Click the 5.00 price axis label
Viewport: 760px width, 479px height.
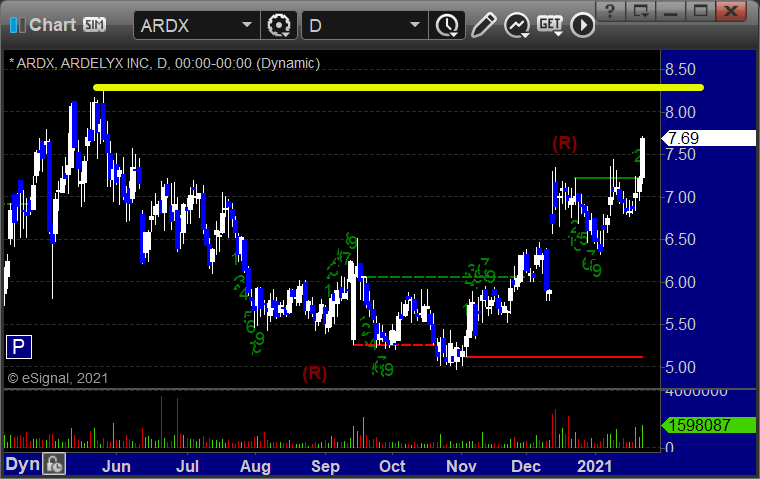click(x=681, y=367)
